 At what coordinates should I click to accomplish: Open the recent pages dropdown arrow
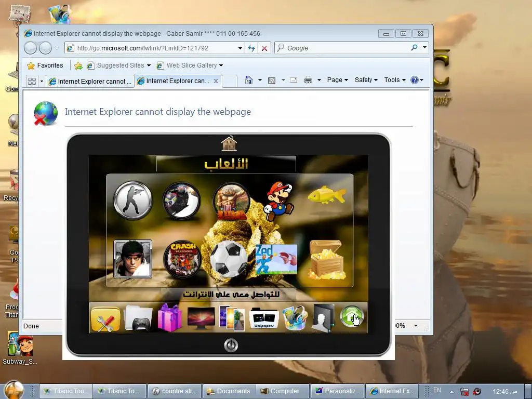pos(57,48)
